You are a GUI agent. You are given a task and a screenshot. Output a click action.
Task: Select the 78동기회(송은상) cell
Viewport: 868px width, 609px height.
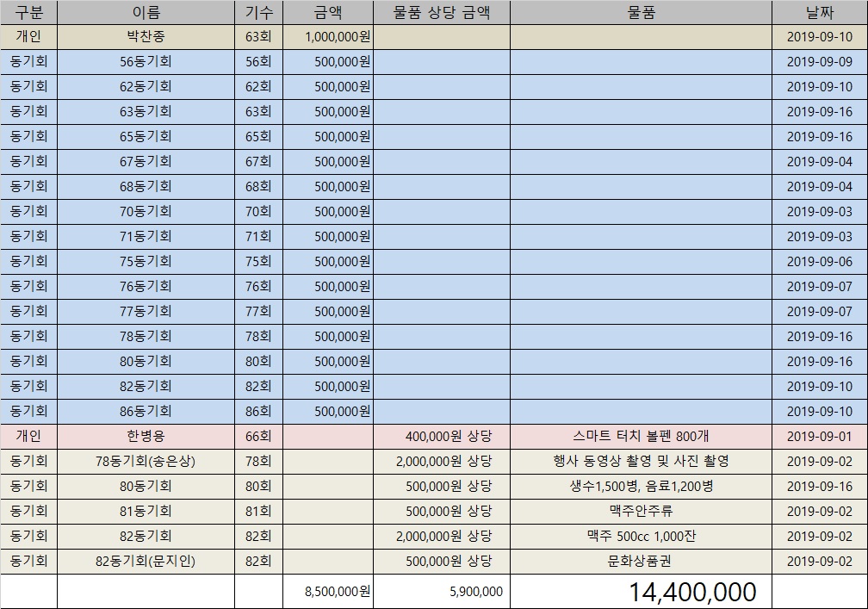pyautogui.click(x=146, y=462)
